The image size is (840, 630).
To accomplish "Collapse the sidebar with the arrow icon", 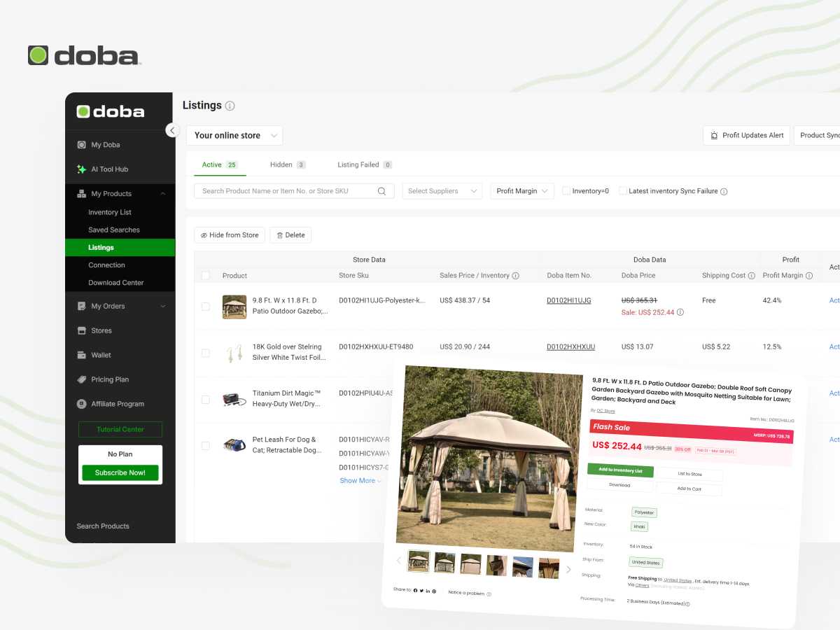I will (x=172, y=130).
